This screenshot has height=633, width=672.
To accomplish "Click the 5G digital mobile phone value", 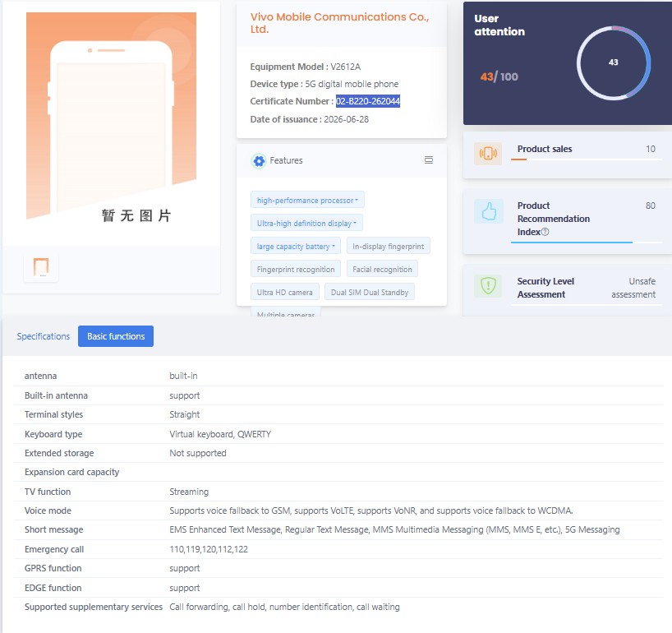I will click(352, 84).
